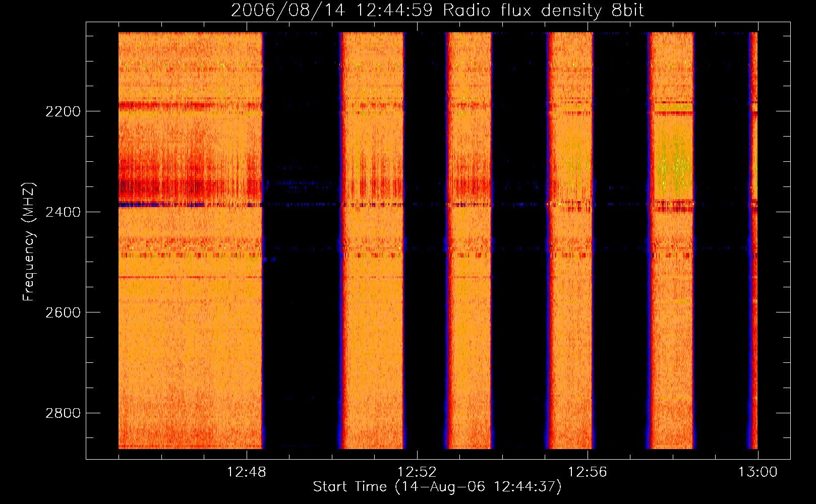Image resolution: width=816 pixels, height=504 pixels.
Task: Click the "Start Time (14-Aug-06 12:44:37)" axis label
Action: [x=437, y=487]
